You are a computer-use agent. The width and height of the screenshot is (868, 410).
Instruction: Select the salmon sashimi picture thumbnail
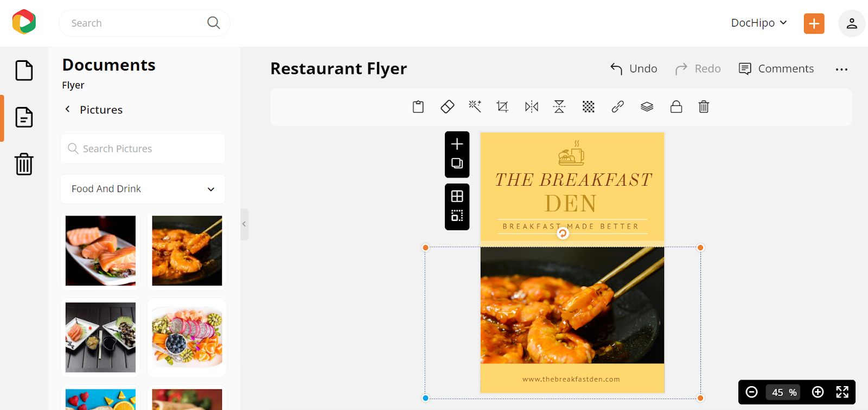tap(100, 251)
